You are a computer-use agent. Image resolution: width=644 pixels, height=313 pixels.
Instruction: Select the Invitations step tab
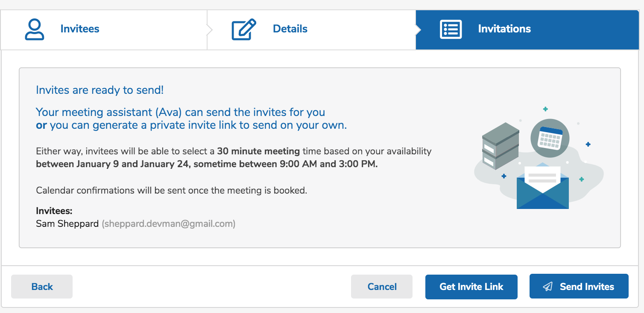(x=504, y=29)
